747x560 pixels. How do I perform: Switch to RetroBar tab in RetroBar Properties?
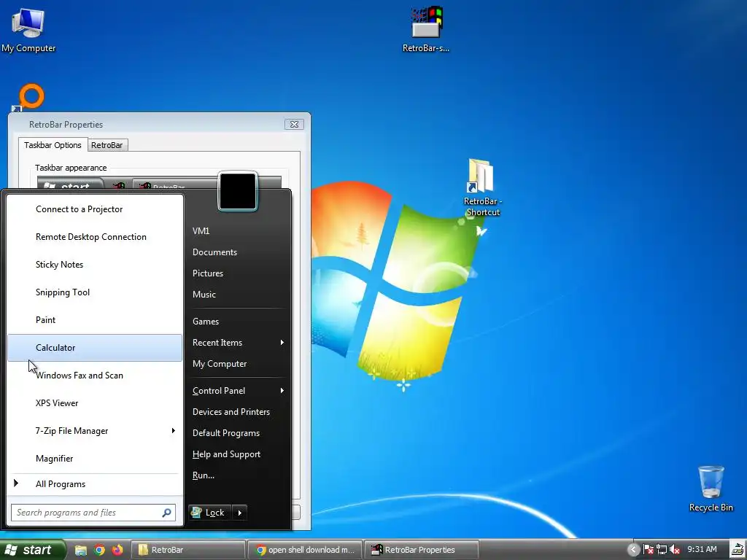[107, 145]
